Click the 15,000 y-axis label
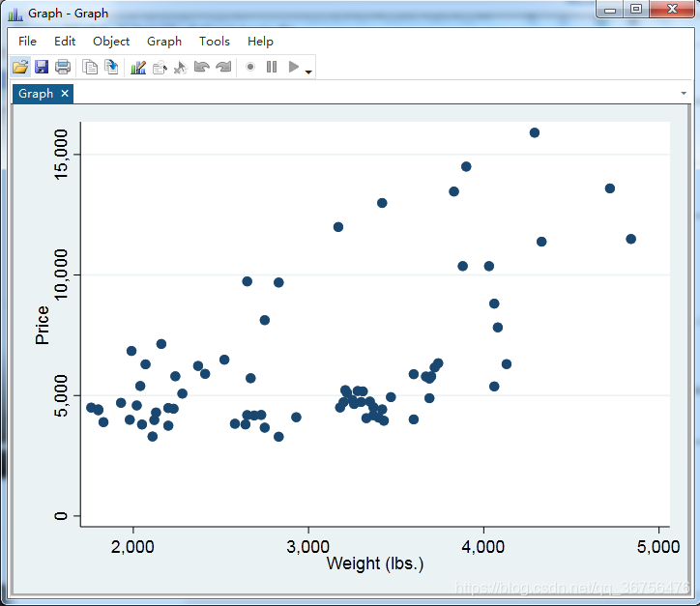Image resolution: width=700 pixels, height=606 pixels. (61, 155)
